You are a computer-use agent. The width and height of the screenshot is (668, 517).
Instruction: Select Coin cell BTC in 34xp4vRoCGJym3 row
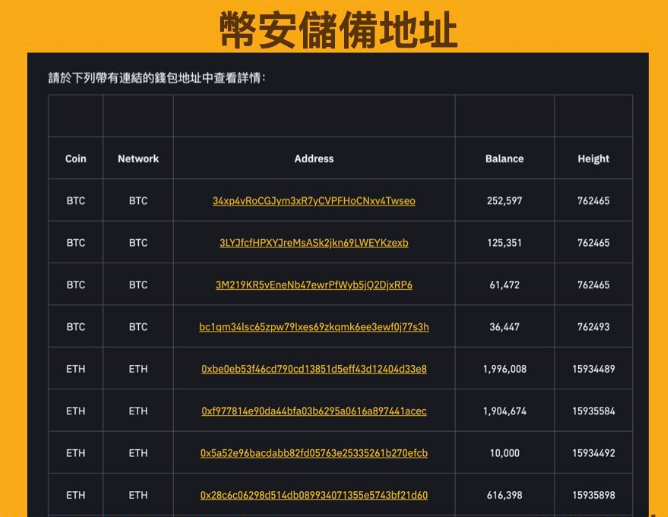click(x=76, y=201)
